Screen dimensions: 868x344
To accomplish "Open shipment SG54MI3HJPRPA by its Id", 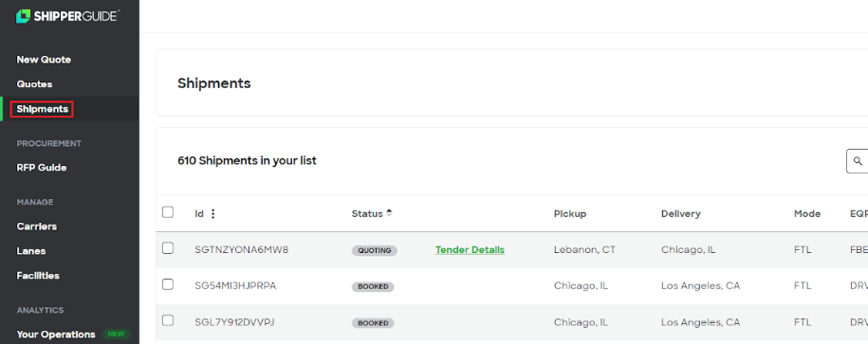I will pos(235,286).
